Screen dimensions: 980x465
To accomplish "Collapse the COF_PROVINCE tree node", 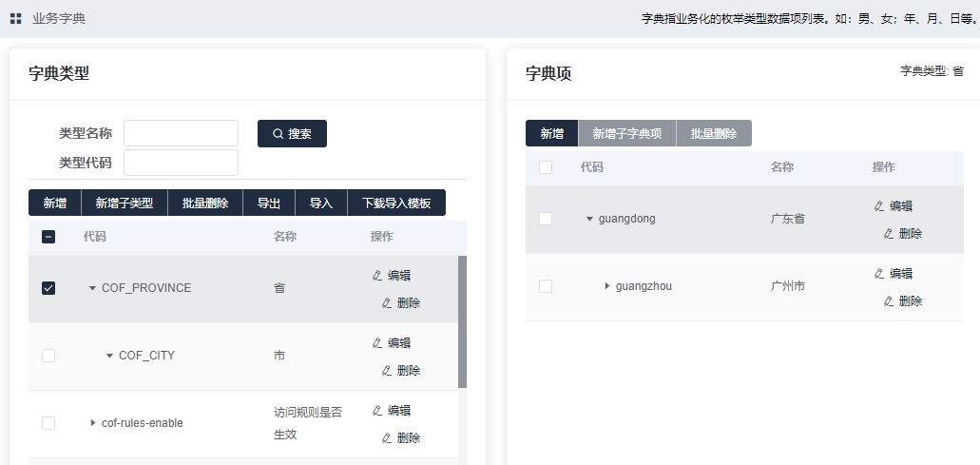I will [92, 288].
